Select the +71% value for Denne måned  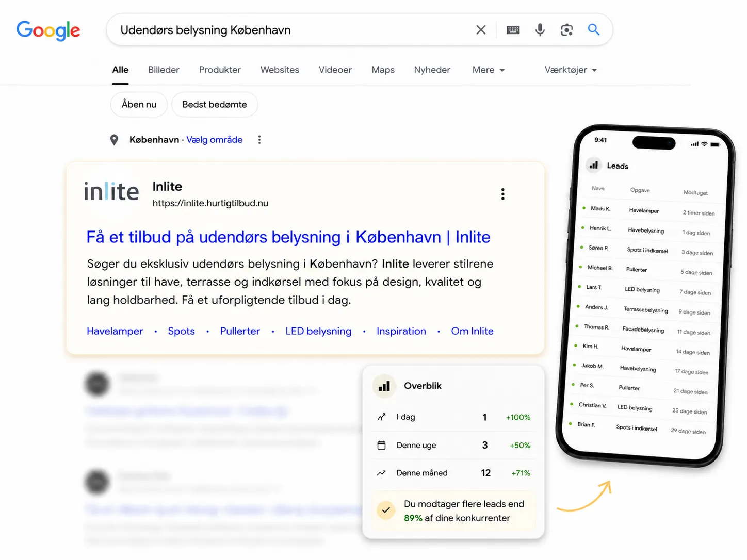521,473
